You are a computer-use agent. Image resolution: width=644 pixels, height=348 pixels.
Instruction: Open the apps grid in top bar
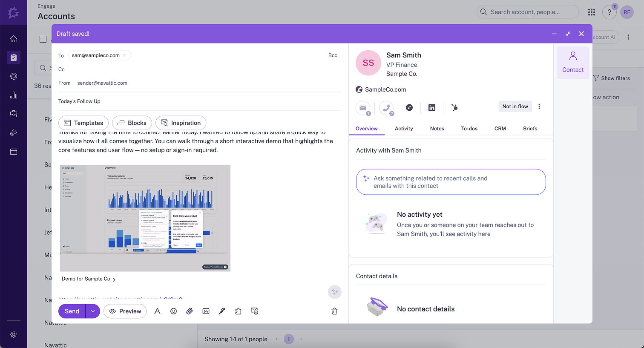pyautogui.click(x=592, y=12)
